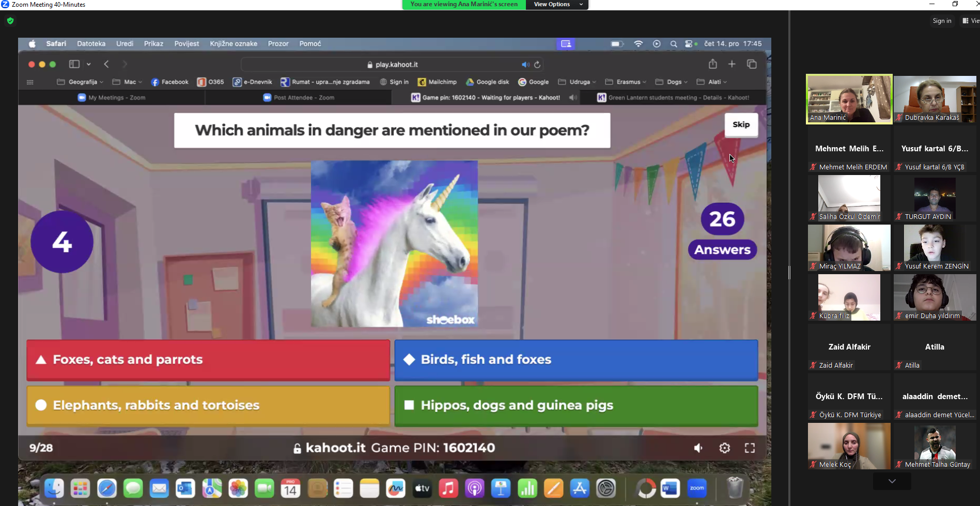Click Zoom encryption shield icon

click(10, 21)
